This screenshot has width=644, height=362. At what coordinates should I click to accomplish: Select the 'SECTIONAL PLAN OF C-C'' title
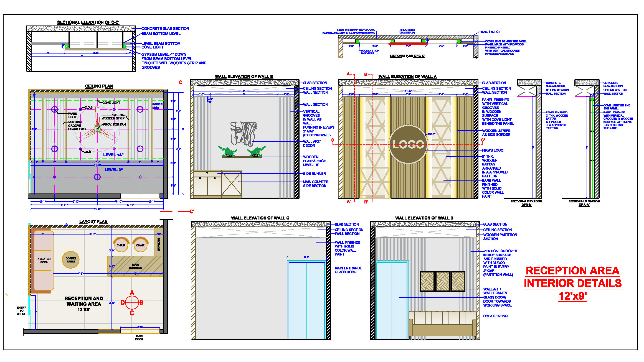tap(407, 56)
